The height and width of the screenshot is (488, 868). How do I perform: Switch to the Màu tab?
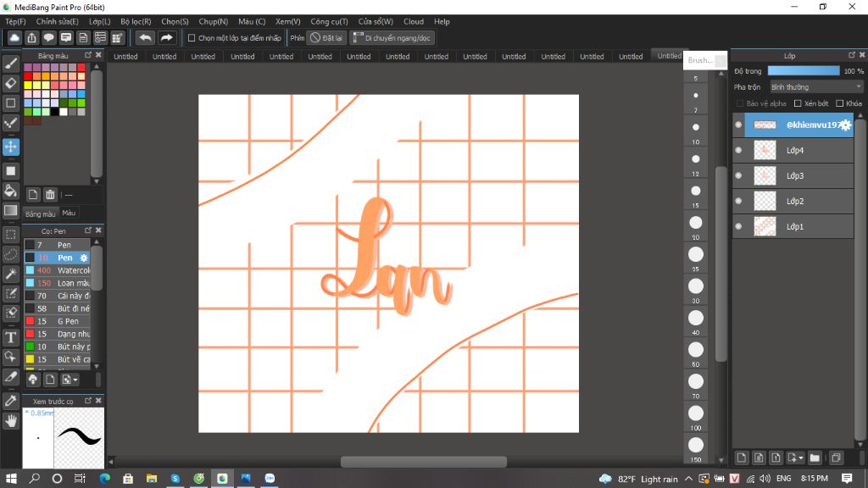(x=69, y=213)
